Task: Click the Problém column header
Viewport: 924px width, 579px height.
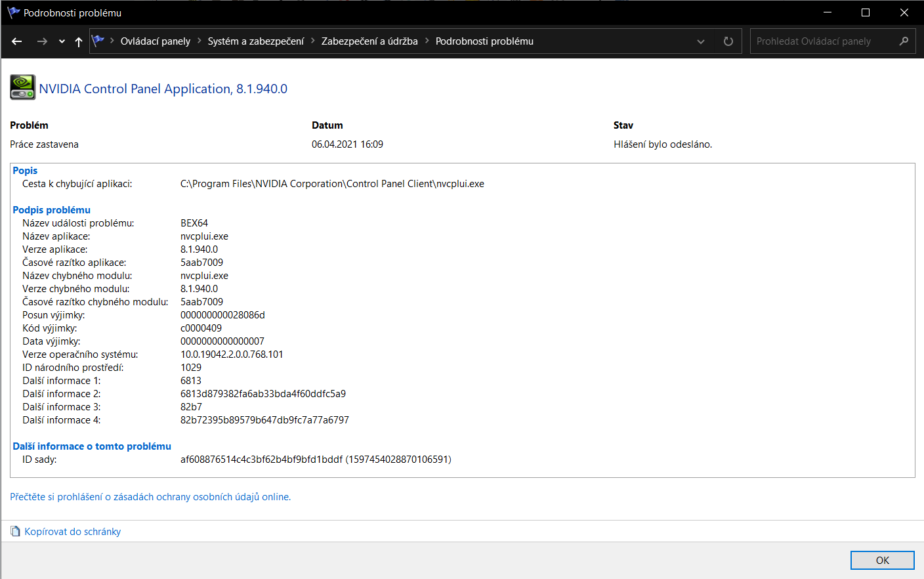Action: click(x=29, y=125)
